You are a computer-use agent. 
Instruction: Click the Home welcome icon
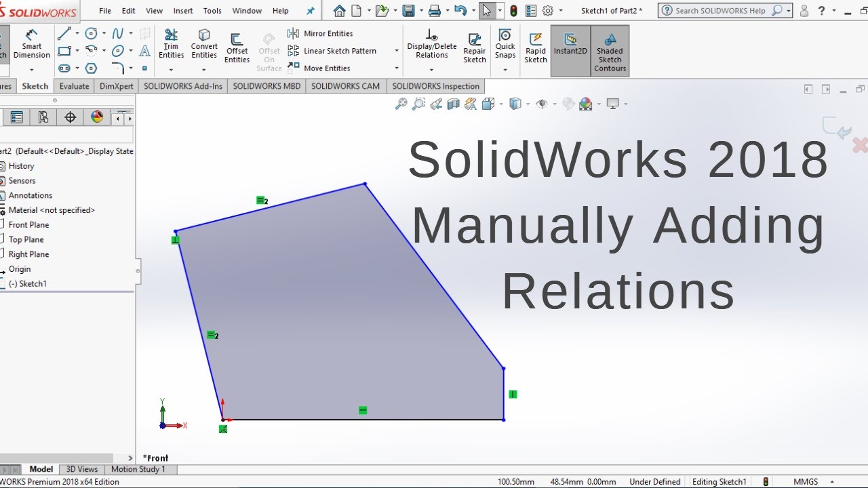point(340,10)
